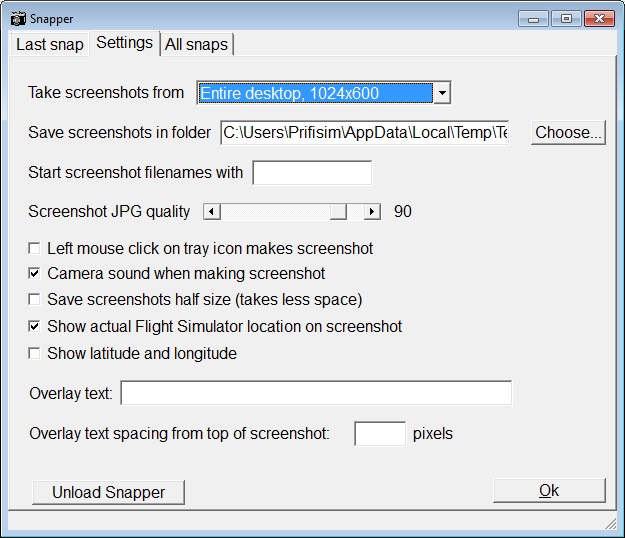Click the Snapper camera icon in title bar
Image resolution: width=625 pixels, height=538 pixels.
tap(17, 18)
